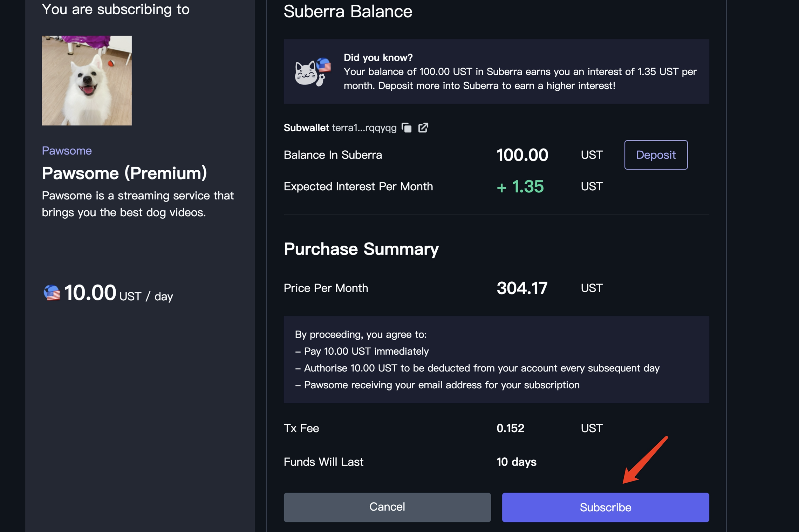799x532 pixels.
Task: Click the Purchase Summary heading
Action: point(361,249)
